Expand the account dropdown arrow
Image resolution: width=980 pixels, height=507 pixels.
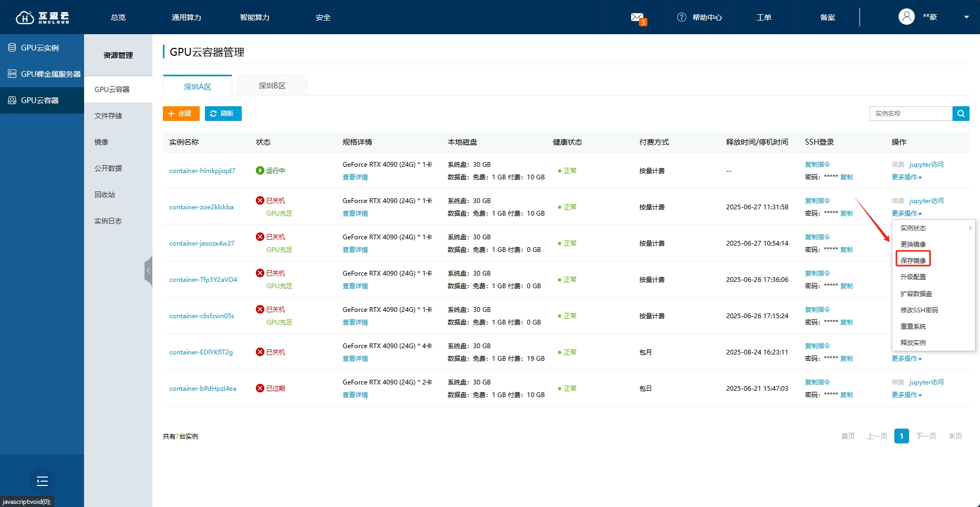[966, 17]
